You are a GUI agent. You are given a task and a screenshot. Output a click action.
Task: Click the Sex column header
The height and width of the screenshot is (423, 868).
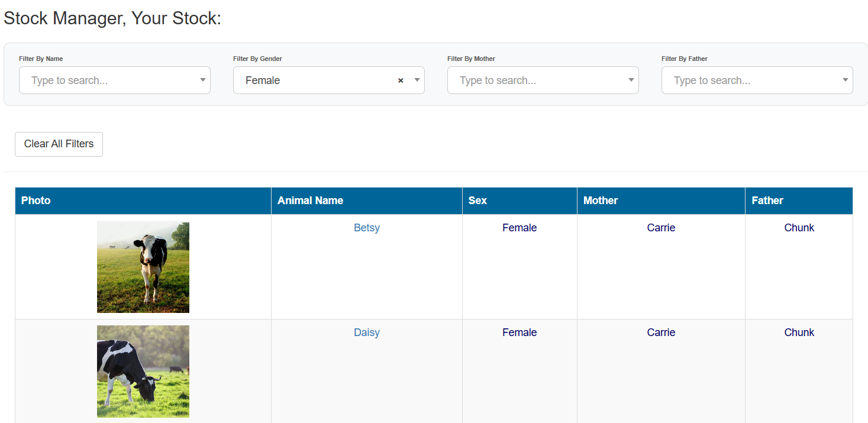pos(519,201)
